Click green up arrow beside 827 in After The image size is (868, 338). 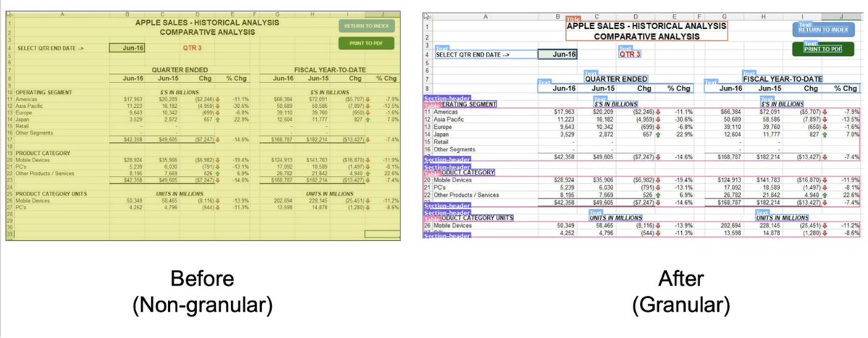(825, 135)
